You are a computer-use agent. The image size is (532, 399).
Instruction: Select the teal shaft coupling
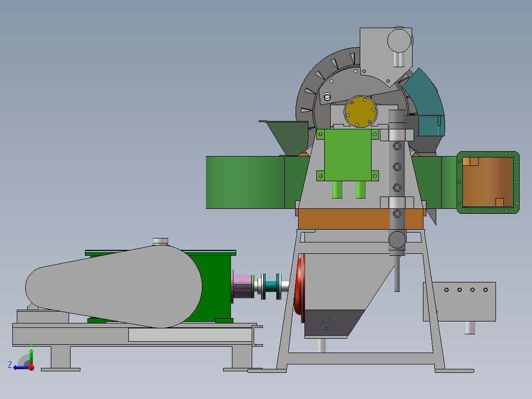point(271,286)
